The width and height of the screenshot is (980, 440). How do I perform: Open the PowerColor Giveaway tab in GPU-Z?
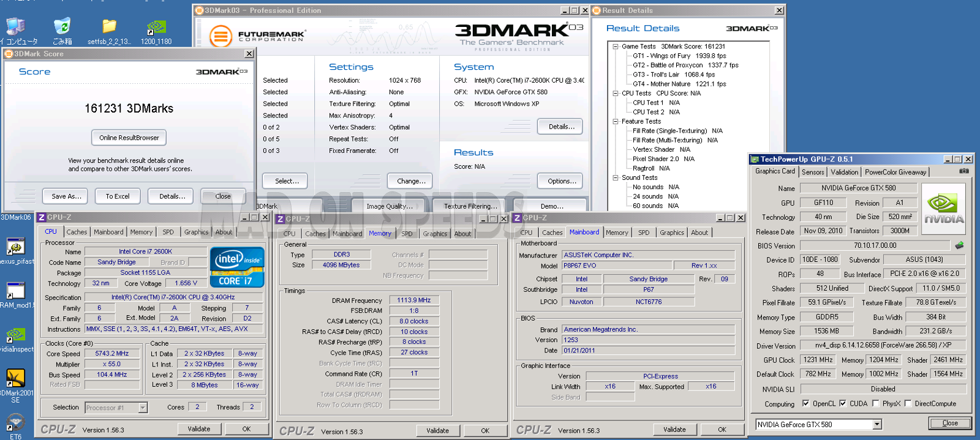895,173
